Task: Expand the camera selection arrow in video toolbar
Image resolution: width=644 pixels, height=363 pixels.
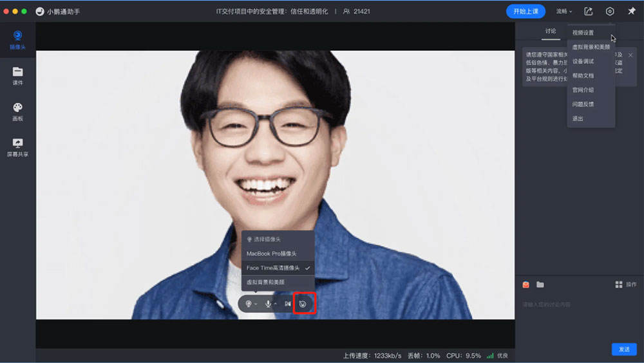Action: tap(256, 304)
